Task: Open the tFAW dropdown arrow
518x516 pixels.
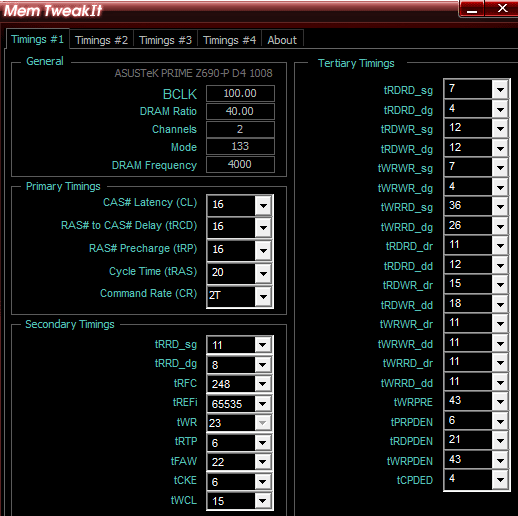Action: pyautogui.click(x=262, y=462)
